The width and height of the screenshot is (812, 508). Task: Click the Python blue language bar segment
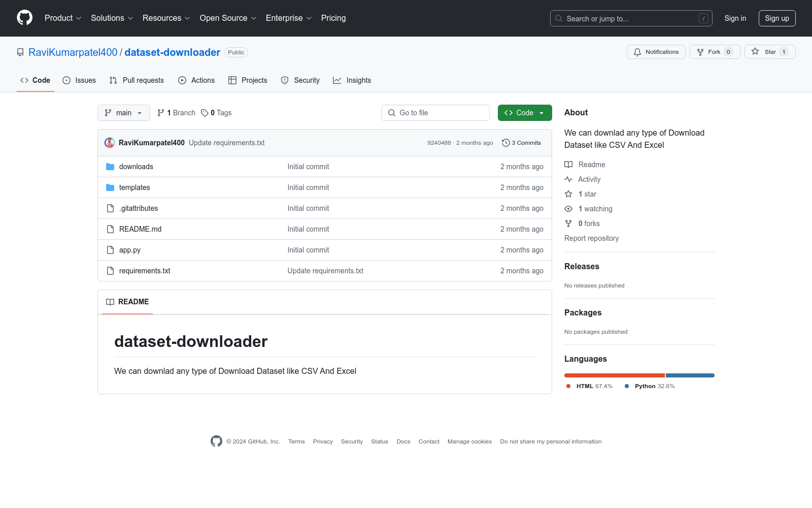[690, 375]
